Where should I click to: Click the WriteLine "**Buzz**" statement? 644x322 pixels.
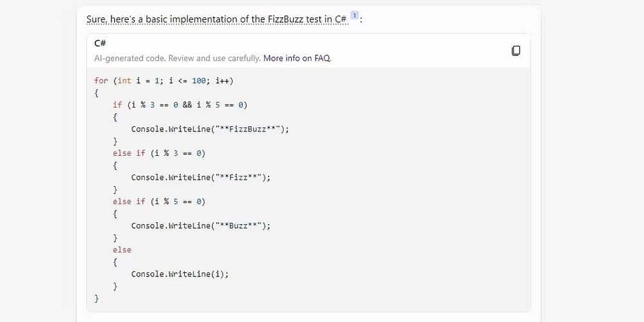(x=201, y=225)
